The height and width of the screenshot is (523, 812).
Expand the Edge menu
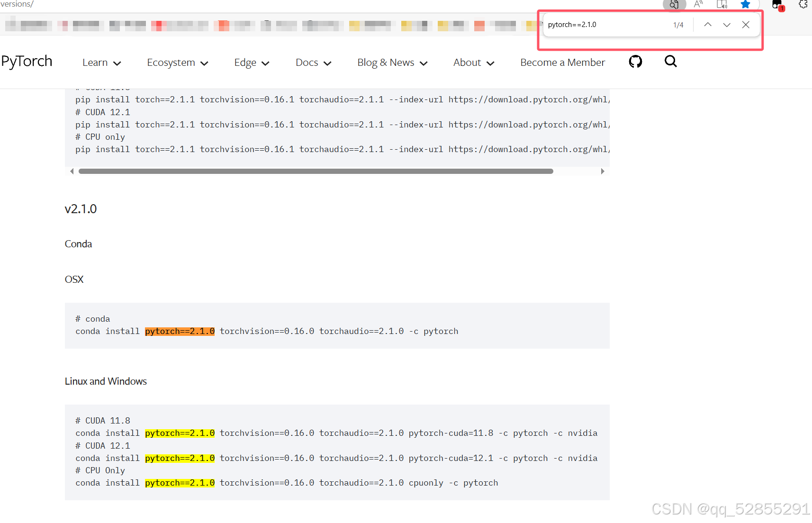(x=252, y=63)
